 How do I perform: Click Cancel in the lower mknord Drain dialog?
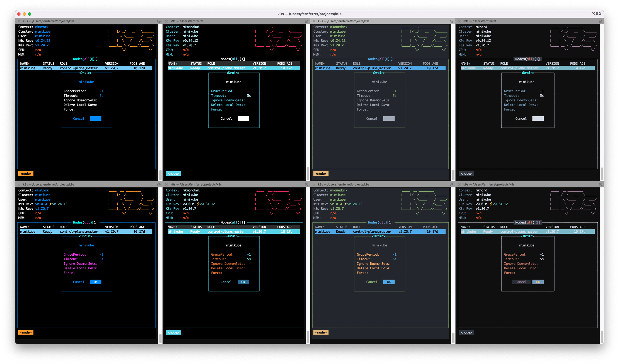[521, 282]
